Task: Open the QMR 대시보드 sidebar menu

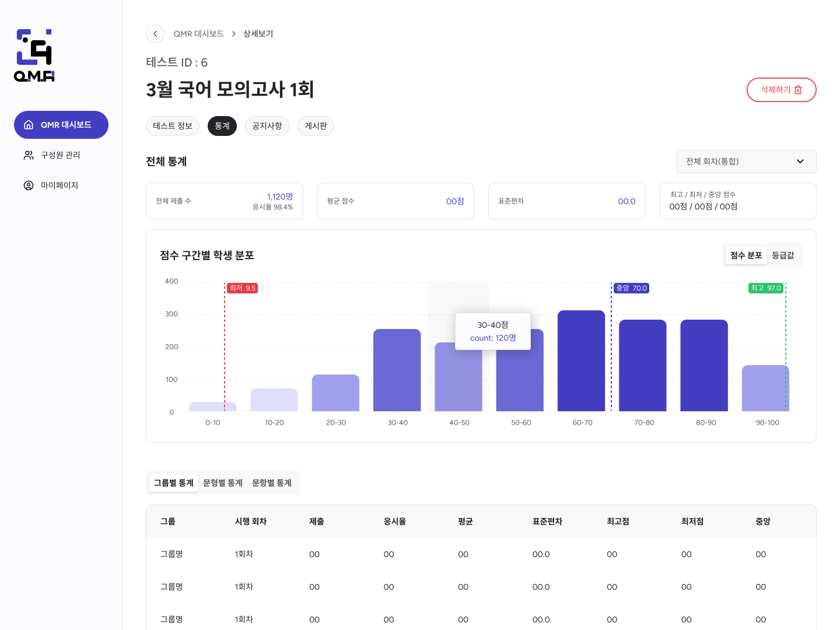Action: (x=61, y=125)
